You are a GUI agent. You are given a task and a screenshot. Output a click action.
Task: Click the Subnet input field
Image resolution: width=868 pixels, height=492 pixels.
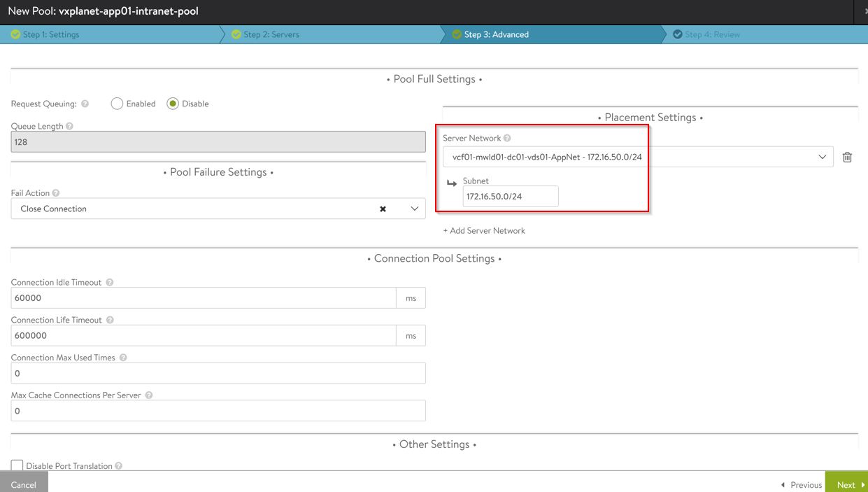tap(511, 197)
